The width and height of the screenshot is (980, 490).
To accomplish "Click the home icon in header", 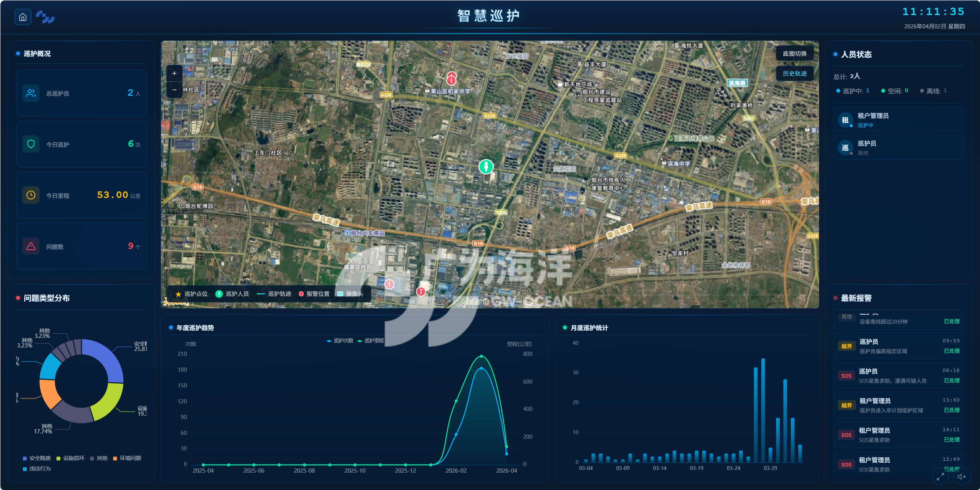I will 23,17.
